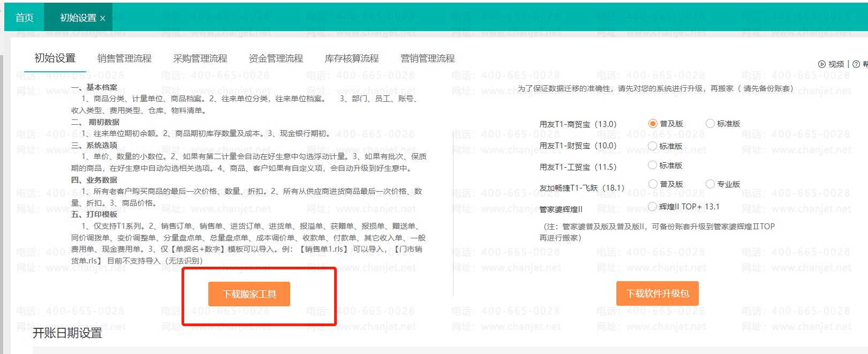Click the 开账日期设置 heading

click(x=67, y=333)
